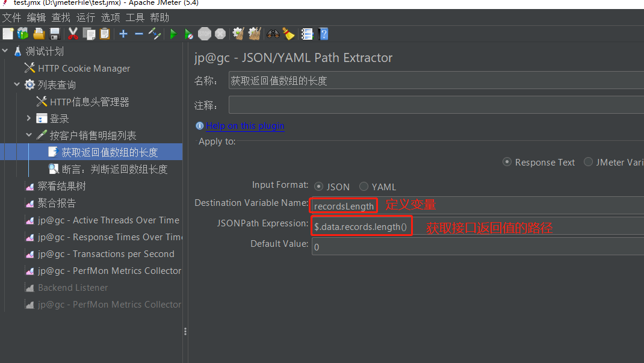Select the 察看结果树 listener

tap(61, 186)
